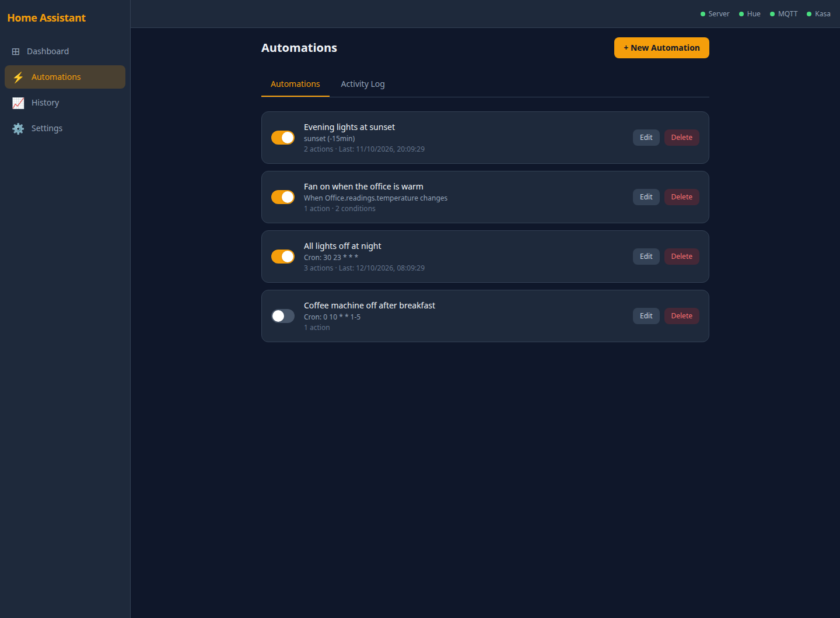Click the "sunset (-15min)" trigger text

pyautogui.click(x=329, y=139)
